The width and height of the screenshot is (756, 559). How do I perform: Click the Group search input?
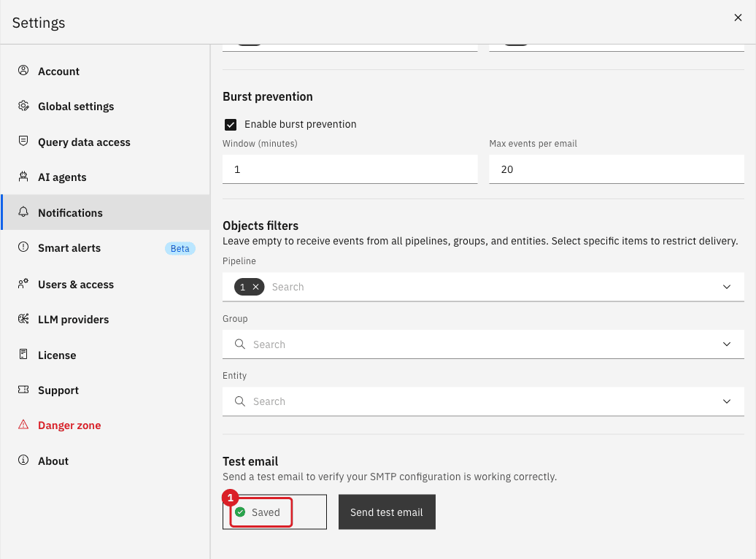click(x=482, y=344)
